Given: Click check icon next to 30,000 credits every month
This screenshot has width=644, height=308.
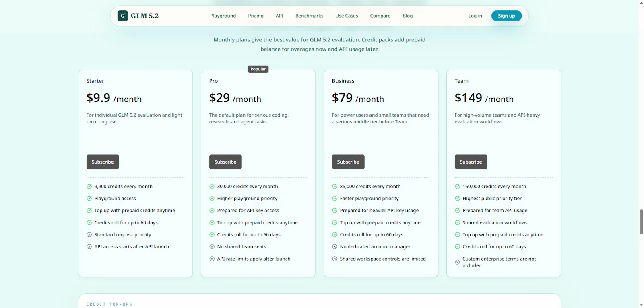Looking at the screenshot, I should pyautogui.click(x=212, y=186).
